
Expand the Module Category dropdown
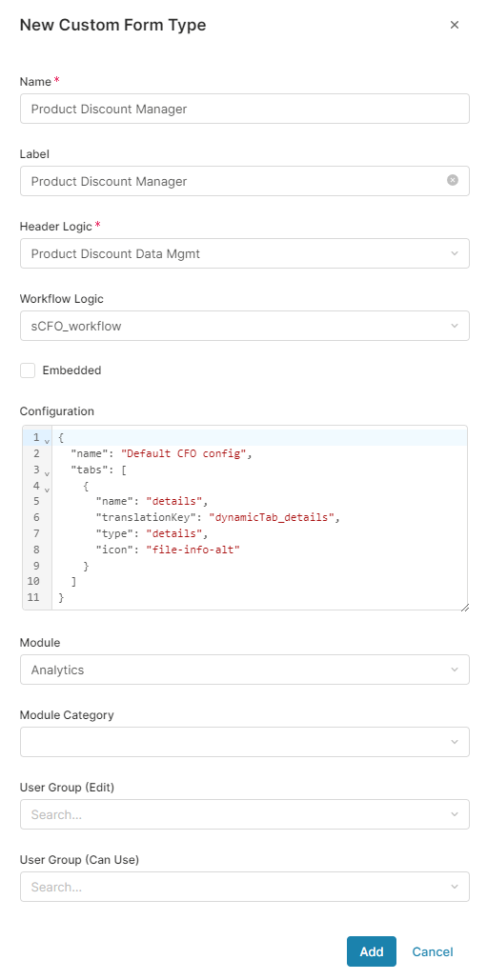tap(244, 742)
